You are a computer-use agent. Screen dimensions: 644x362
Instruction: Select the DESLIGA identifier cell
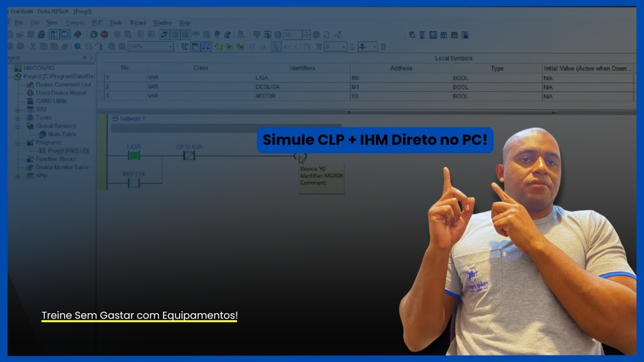(302, 87)
